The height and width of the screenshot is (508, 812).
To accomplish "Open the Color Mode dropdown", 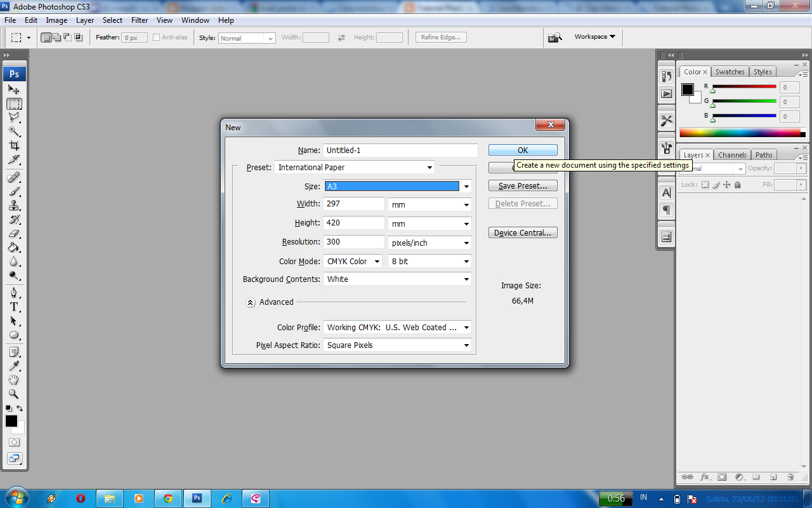I will tap(353, 261).
